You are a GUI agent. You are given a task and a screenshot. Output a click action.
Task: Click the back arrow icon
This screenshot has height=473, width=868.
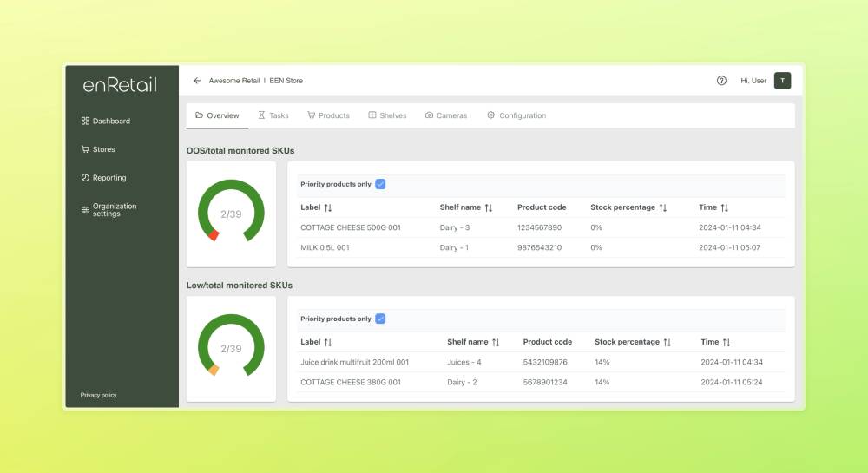click(197, 81)
